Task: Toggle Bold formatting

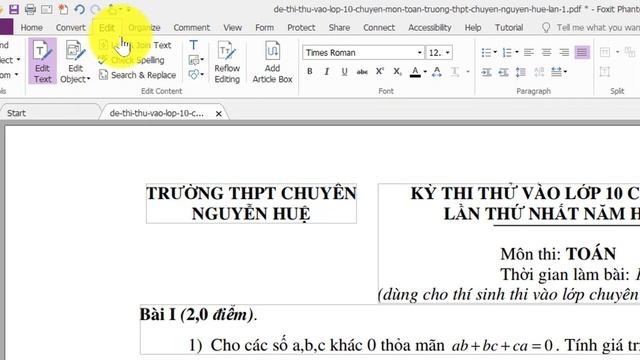Action: click(x=310, y=71)
